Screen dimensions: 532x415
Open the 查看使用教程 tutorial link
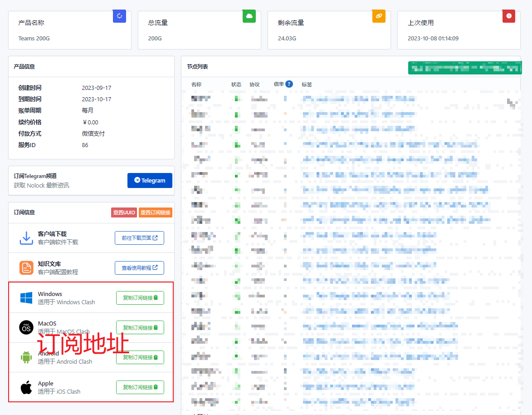(x=139, y=268)
